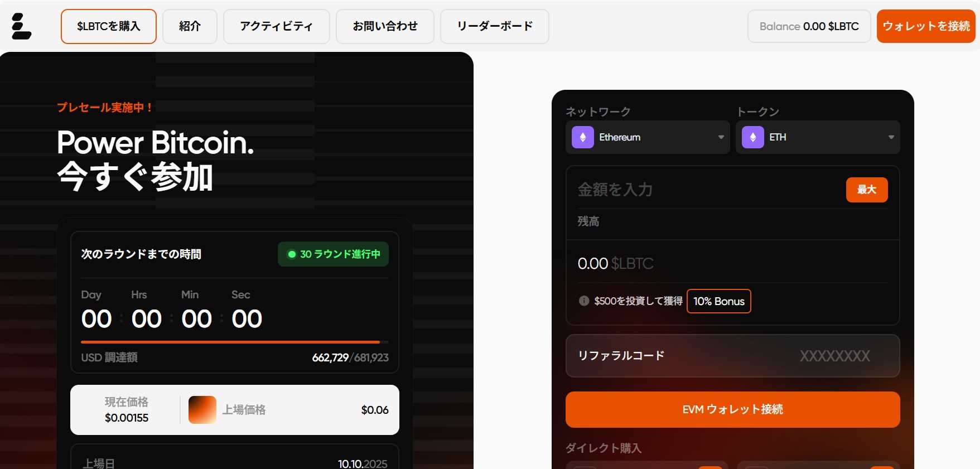Screen dimensions: 980x469
Task: Open the $LBTCを購入 tab
Action: [109, 26]
